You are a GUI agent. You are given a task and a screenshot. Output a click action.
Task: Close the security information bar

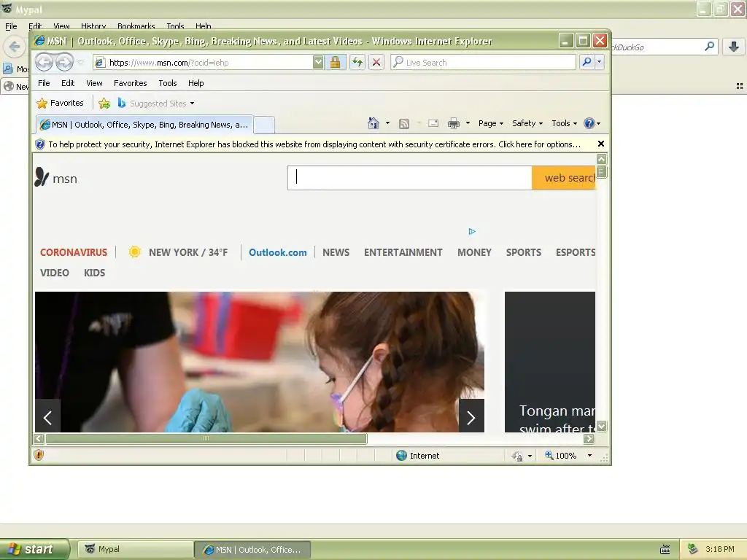click(x=601, y=144)
